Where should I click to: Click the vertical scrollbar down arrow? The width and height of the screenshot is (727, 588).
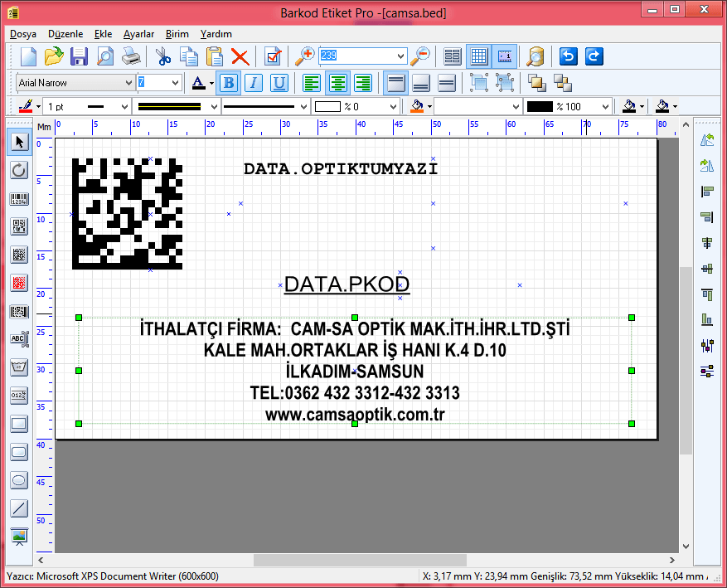[686, 547]
